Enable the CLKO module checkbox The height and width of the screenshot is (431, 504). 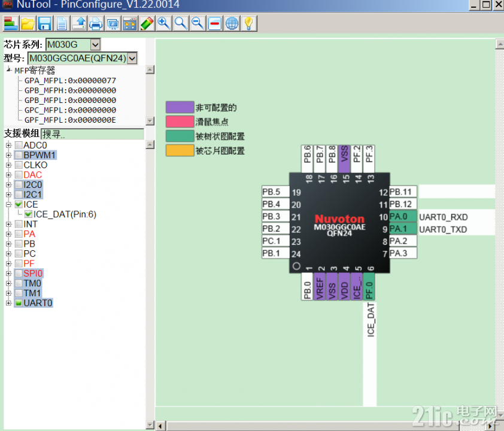point(19,165)
